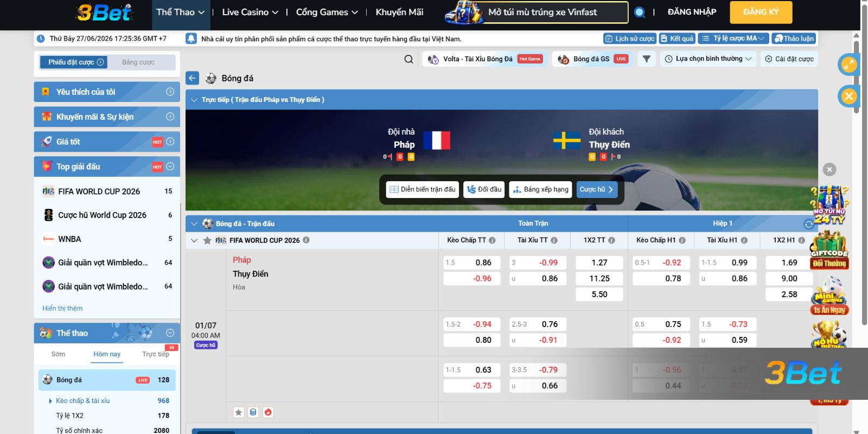
Task: Open Bóng đá GS live
Action: (x=593, y=59)
